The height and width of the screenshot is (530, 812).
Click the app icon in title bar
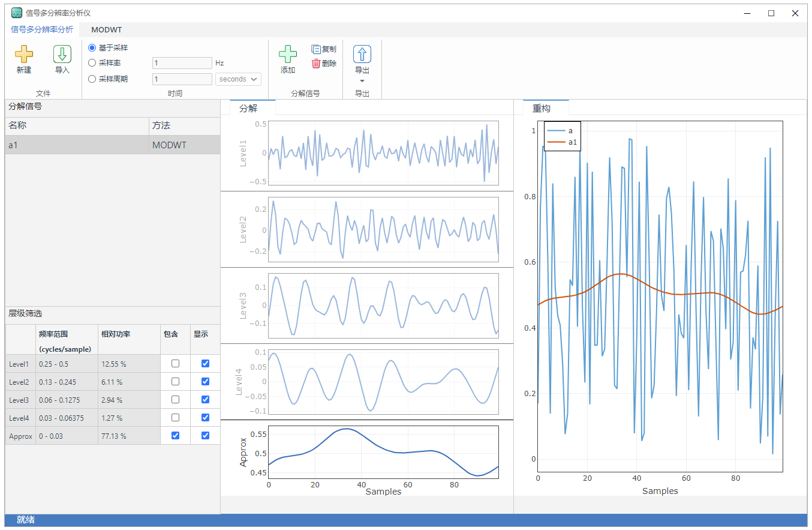point(17,13)
